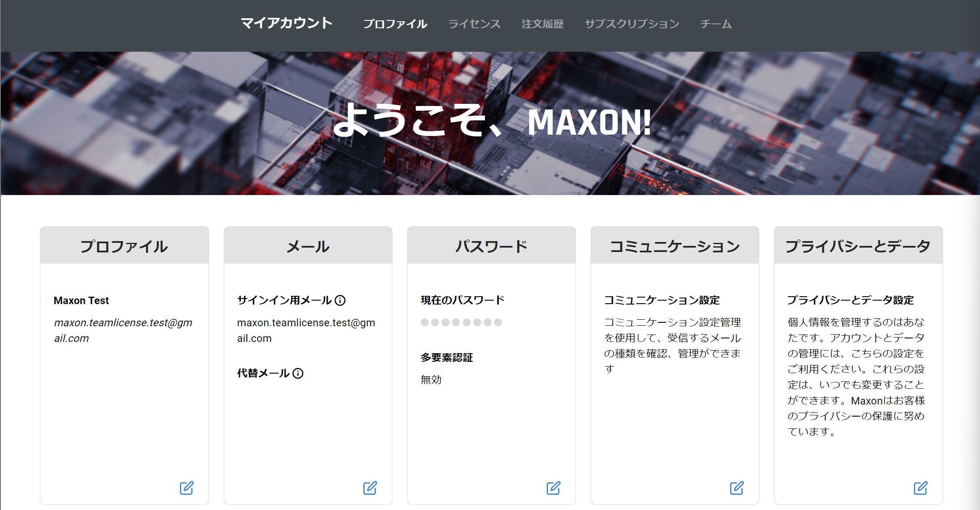This screenshot has width=980, height=510.
Task: Click the マイアカウント title link
Action: click(287, 23)
